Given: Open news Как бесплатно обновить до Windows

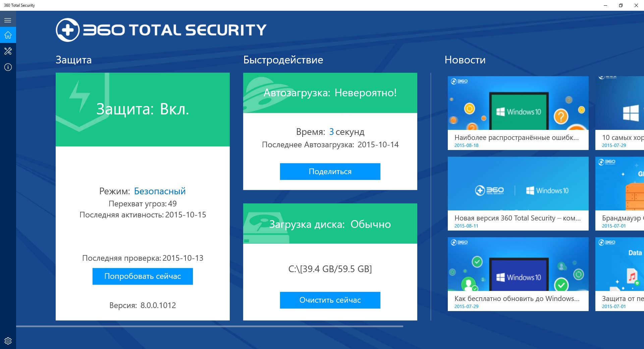Looking at the screenshot, I should [518, 274].
